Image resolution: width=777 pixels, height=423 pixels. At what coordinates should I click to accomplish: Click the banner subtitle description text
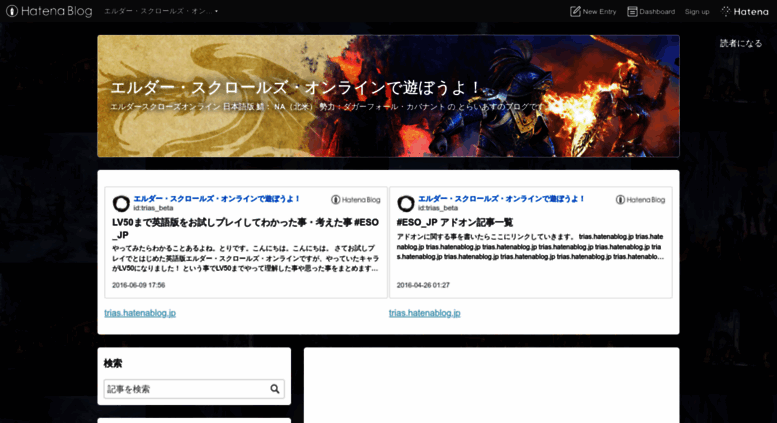pyautogui.click(x=327, y=106)
